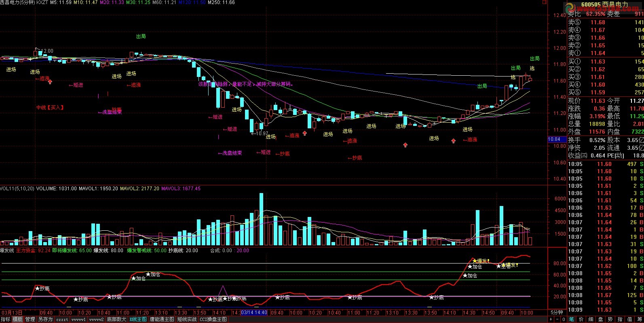This screenshot has height=323, width=644.
Task: Click the MAVOL3: 1677.45 label
Action: tap(181, 189)
